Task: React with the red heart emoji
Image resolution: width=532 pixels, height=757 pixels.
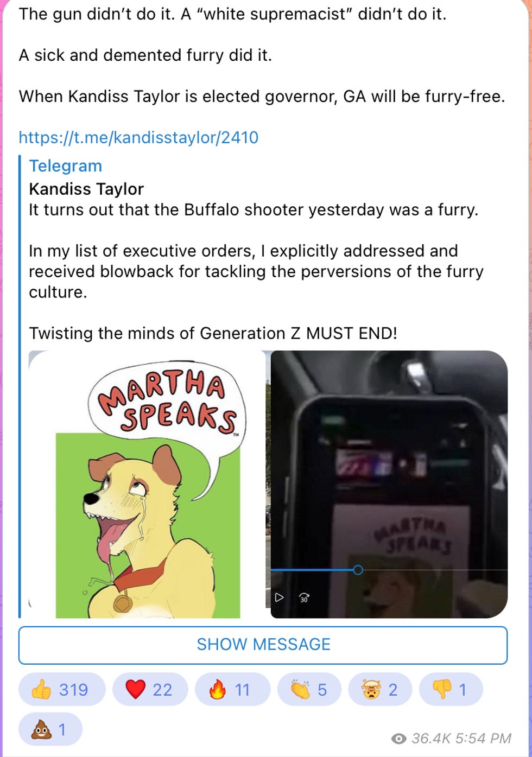Action: coord(150,690)
